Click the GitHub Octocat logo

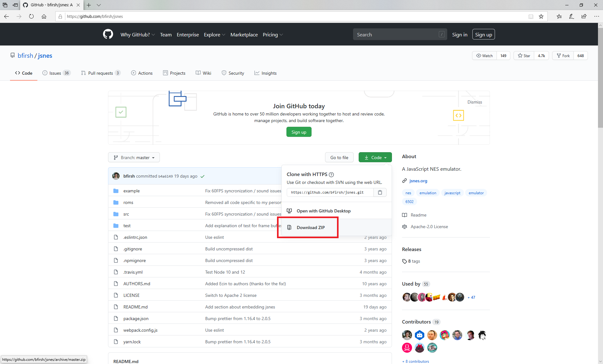click(108, 34)
